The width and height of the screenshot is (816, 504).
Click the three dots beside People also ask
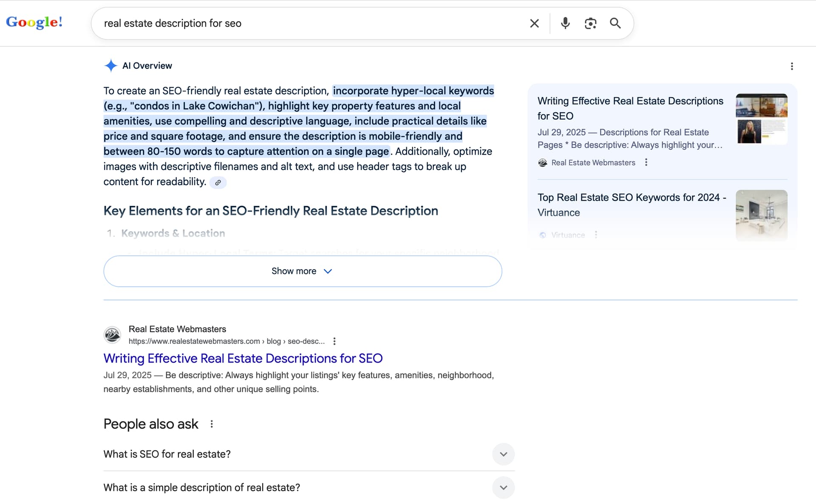click(212, 424)
